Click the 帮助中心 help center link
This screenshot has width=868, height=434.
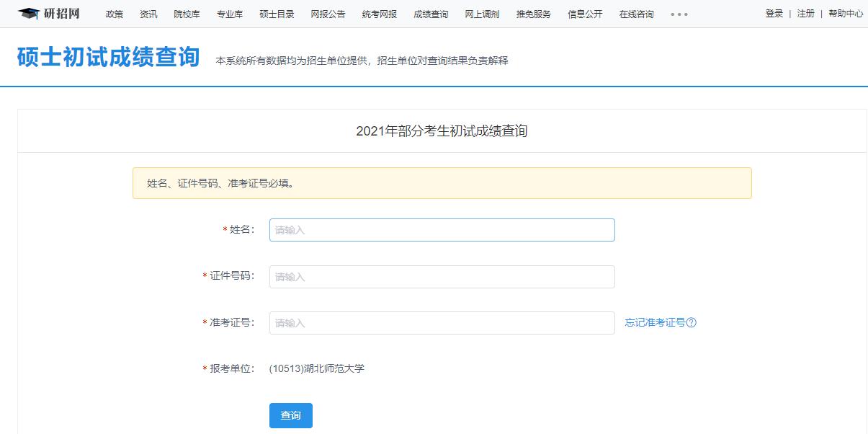845,14
